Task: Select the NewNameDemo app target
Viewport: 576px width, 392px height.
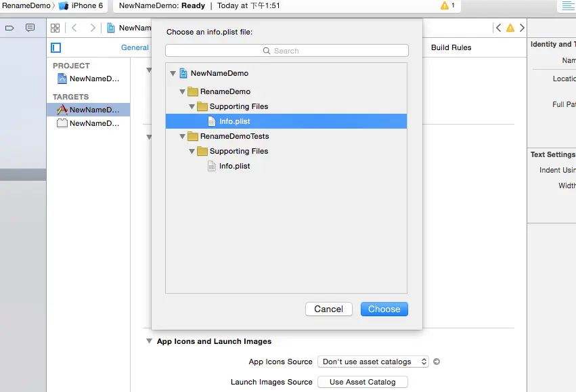Action: pyautogui.click(x=88, y=110)
